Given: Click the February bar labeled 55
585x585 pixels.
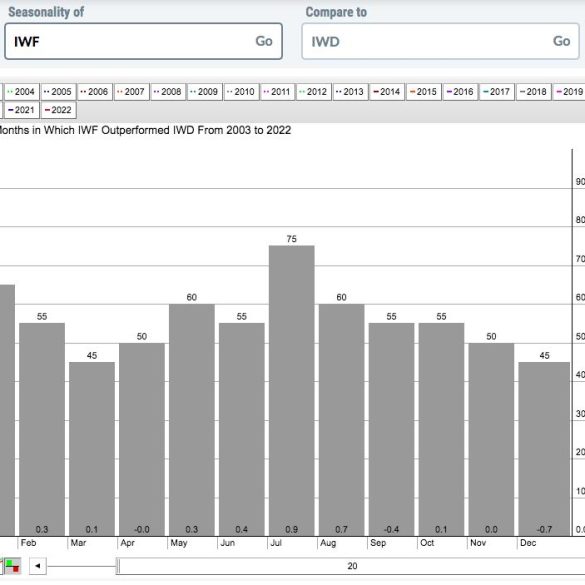Looking at the screenshot, I should pyautogui.click(x=42, y=429).
